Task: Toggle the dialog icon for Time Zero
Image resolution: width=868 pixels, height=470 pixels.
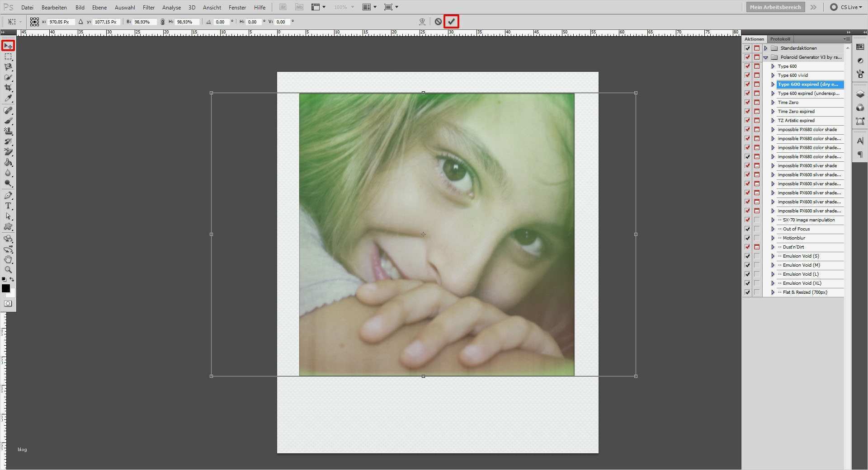Action: [756, 102]
